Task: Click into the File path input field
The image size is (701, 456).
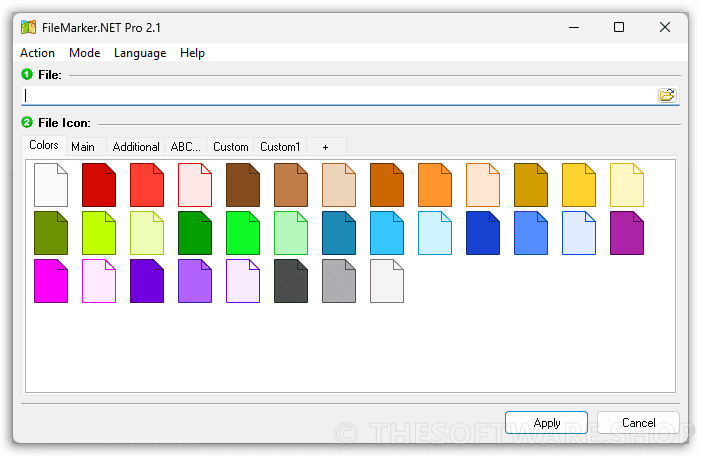Action: tap(340, 95)
